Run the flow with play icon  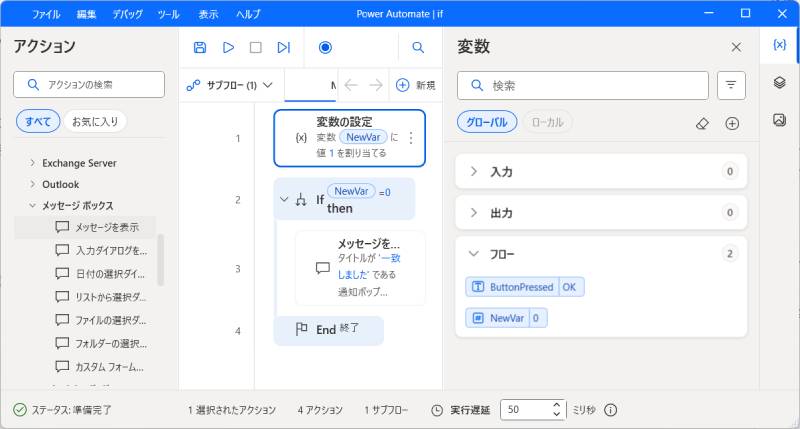(x=228, y=47)
